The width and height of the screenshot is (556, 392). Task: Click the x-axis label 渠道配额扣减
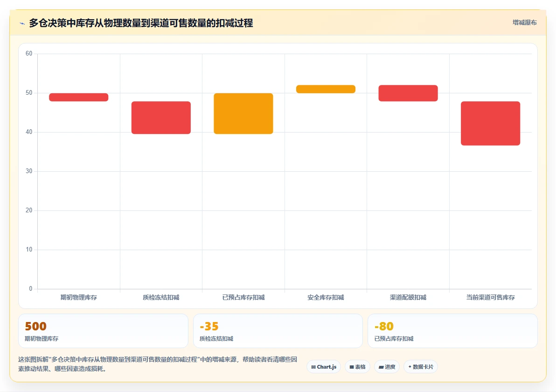click(408, 297)
